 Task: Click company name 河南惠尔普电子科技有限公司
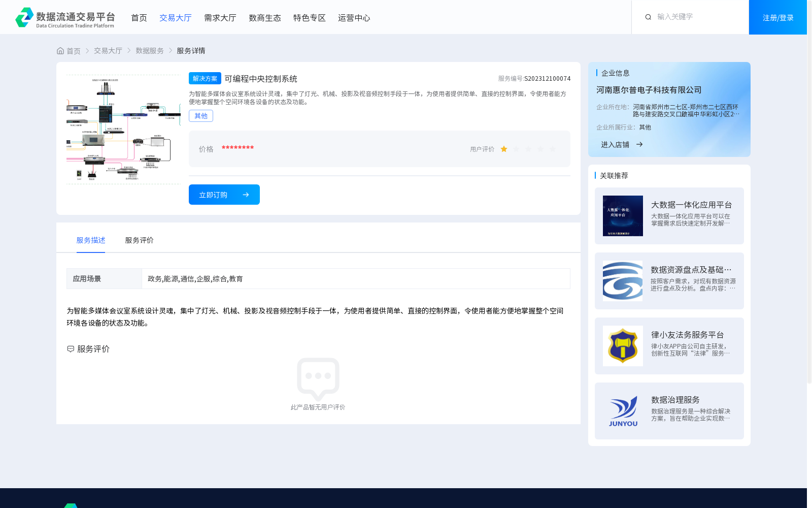[x=649, y=90]
